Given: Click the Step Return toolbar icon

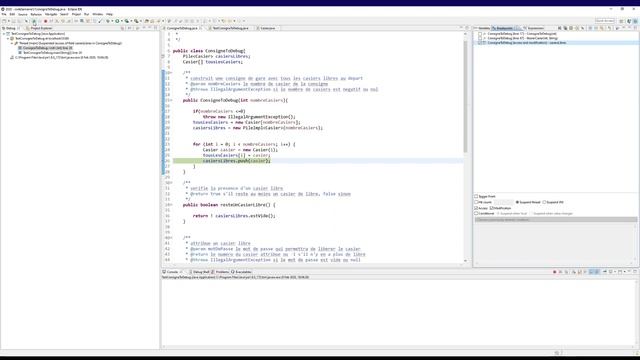Looking at the screenshot, I should coord(68,21).
